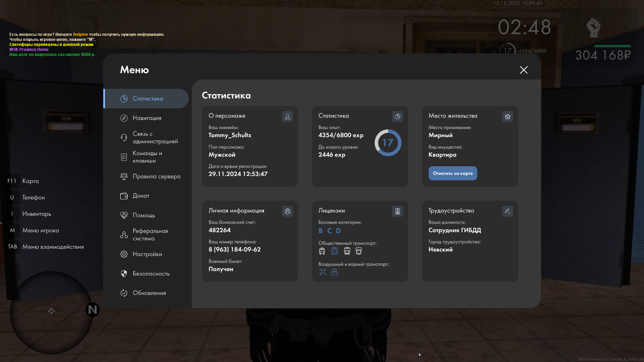Click the category B license letter
The width and height of the screenshot is (644, 362).
pos(321,231)
